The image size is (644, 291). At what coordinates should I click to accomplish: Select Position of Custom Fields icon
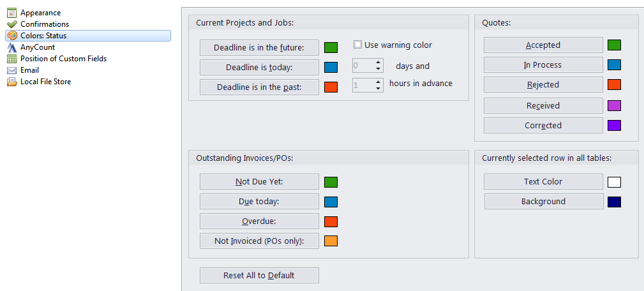12,59
